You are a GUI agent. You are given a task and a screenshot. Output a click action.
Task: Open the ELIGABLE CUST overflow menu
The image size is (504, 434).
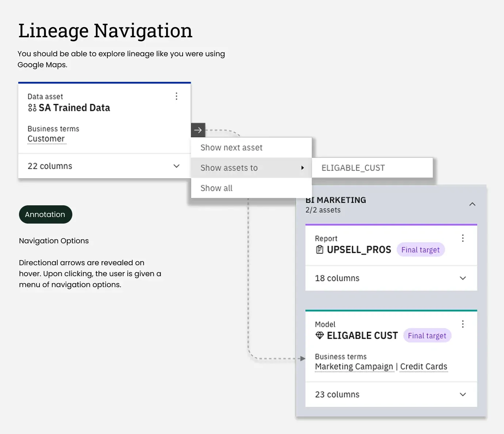(x=463, y=324)
